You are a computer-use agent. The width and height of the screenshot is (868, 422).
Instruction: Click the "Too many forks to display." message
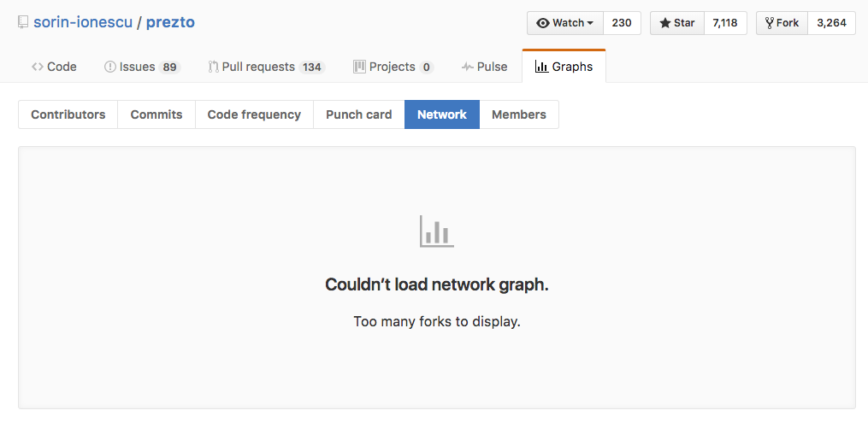(x=437, y=321)
